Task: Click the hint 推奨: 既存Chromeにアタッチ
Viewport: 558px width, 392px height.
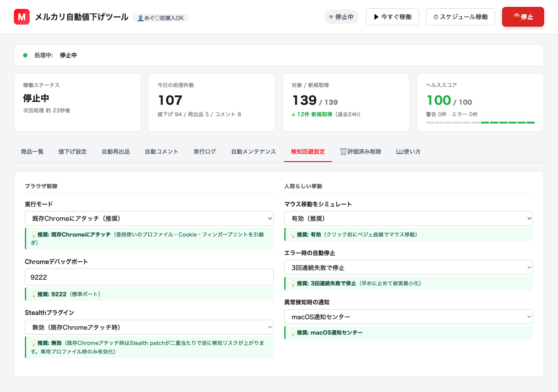Action: tap(149, 238)
